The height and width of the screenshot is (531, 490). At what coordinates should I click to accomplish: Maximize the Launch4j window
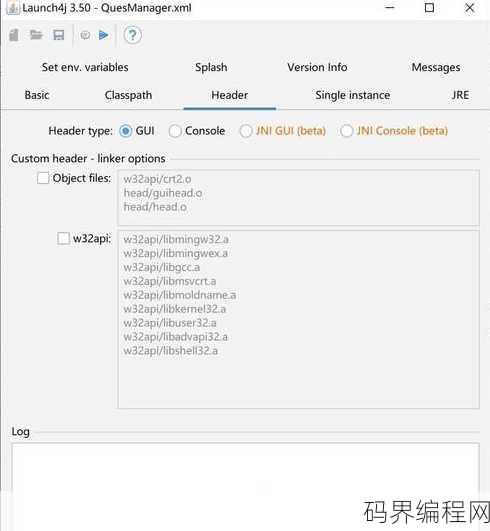[429, 7]
